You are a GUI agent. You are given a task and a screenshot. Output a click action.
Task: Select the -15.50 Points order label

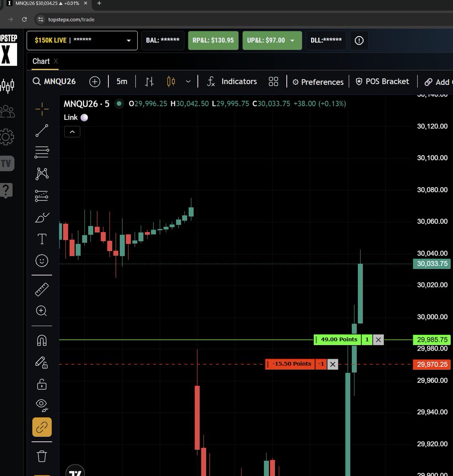point(290,364)
